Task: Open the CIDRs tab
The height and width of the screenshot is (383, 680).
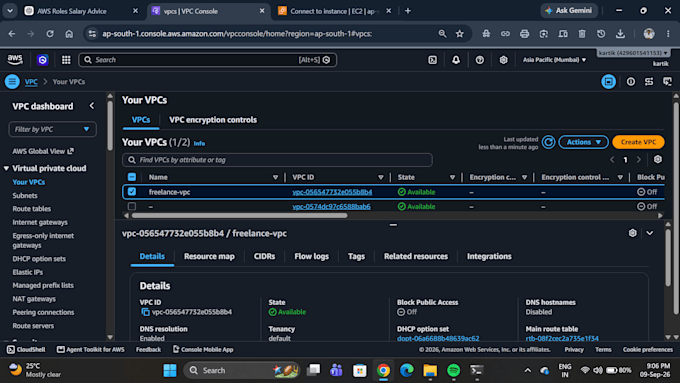Action: [264, 256]
